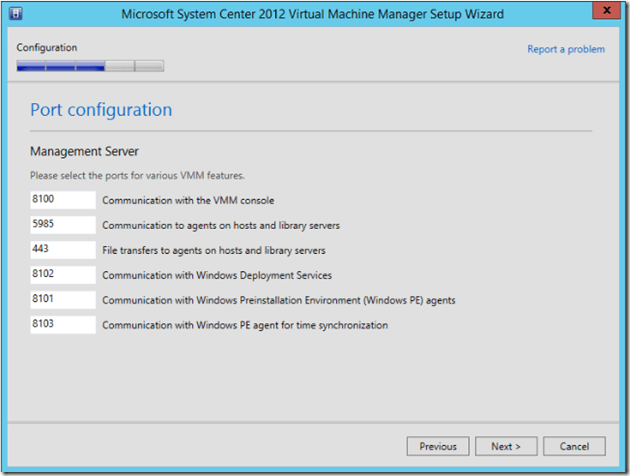Click 'Communication to agents on hosts' label
The image size is (630, 476).
(220, 226)
